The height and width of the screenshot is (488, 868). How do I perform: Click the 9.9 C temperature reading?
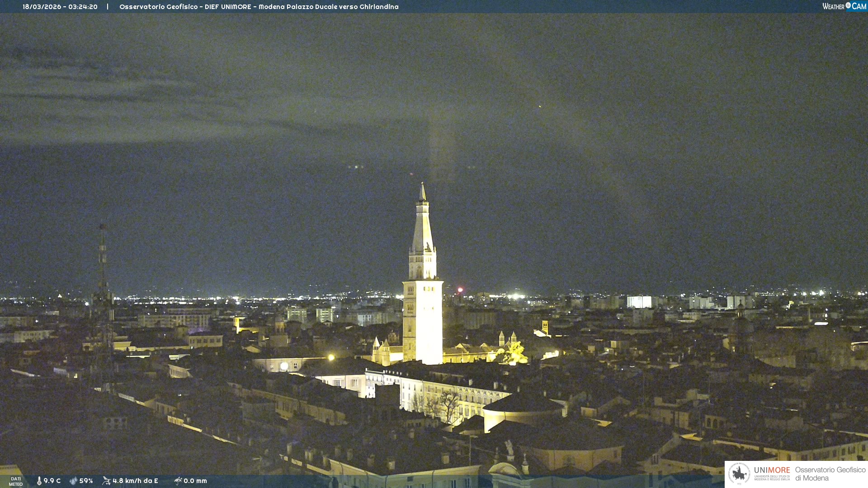(x=52, y=481)
